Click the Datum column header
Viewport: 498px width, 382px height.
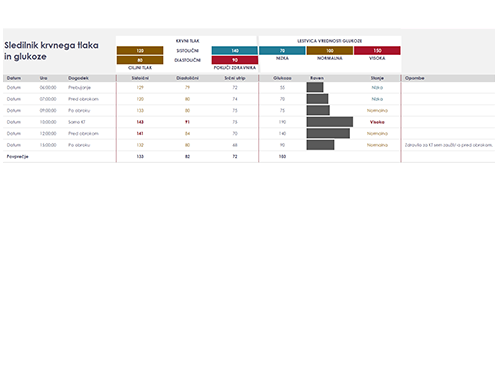(x=14, y=78)
